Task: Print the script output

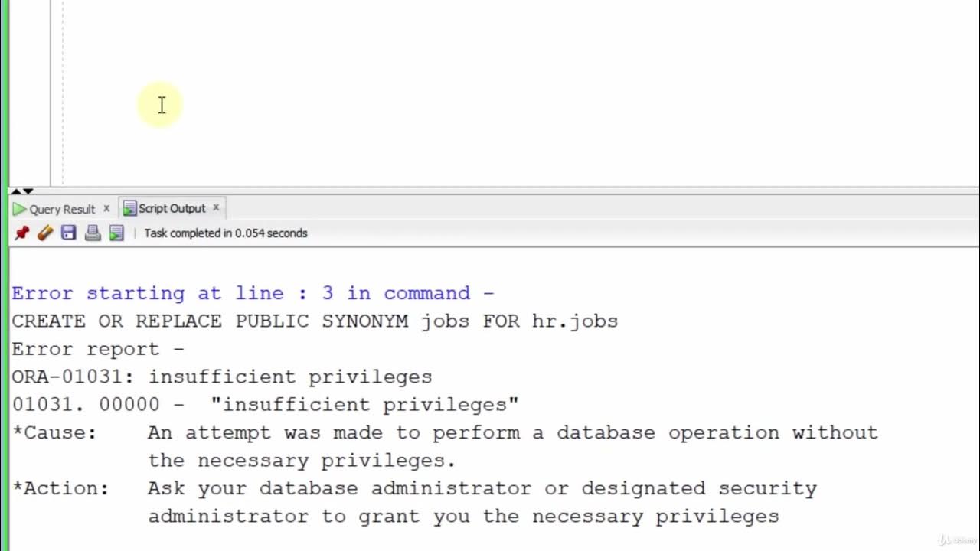Action: coord(93,233)
